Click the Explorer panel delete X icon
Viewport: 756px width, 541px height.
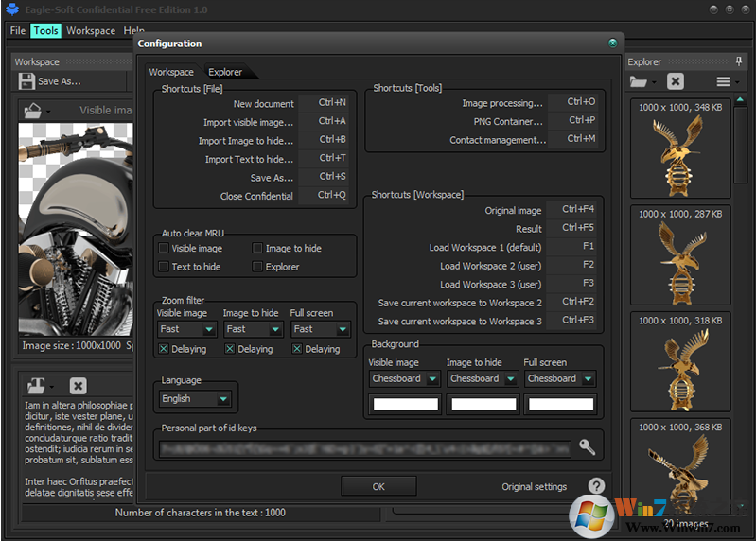click(x=675, y=82)
